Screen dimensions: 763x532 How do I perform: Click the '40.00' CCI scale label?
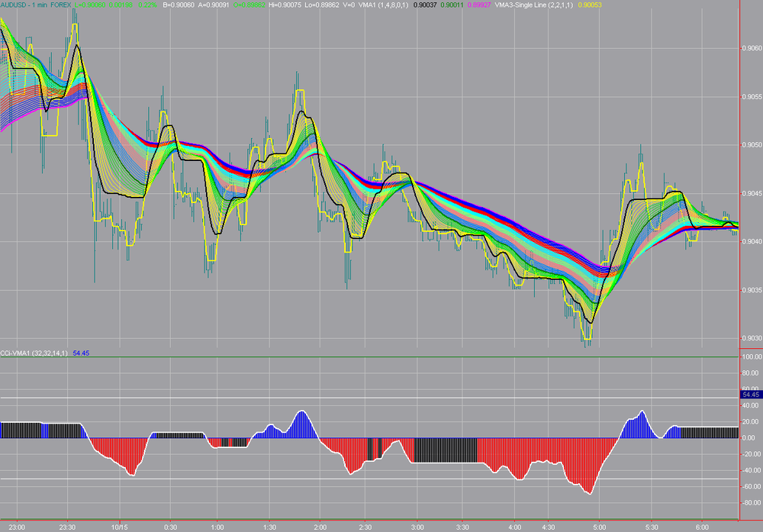coord(752,405)
